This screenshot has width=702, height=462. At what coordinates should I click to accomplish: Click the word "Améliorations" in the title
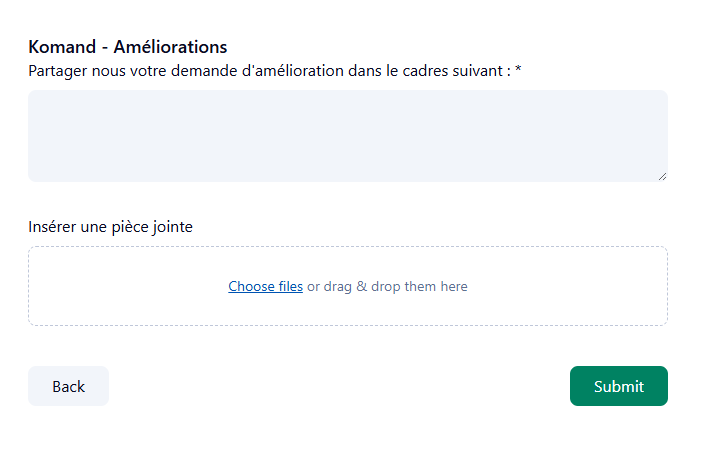coord(170,47)
